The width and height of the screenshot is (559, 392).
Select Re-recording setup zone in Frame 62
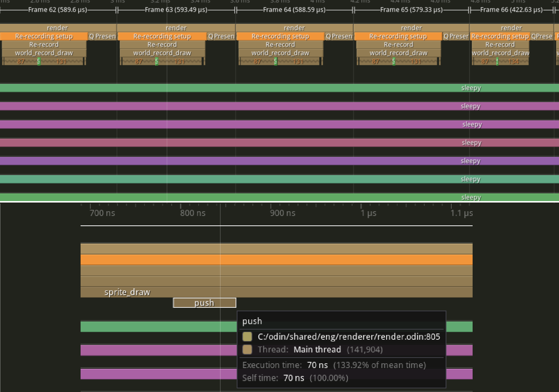[44, 36]
